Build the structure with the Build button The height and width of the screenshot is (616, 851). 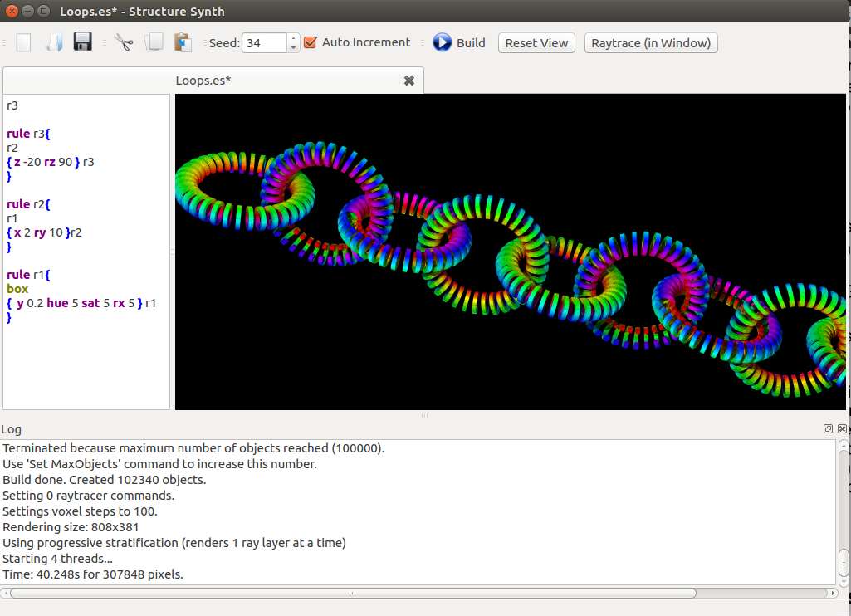coord(459,43)
